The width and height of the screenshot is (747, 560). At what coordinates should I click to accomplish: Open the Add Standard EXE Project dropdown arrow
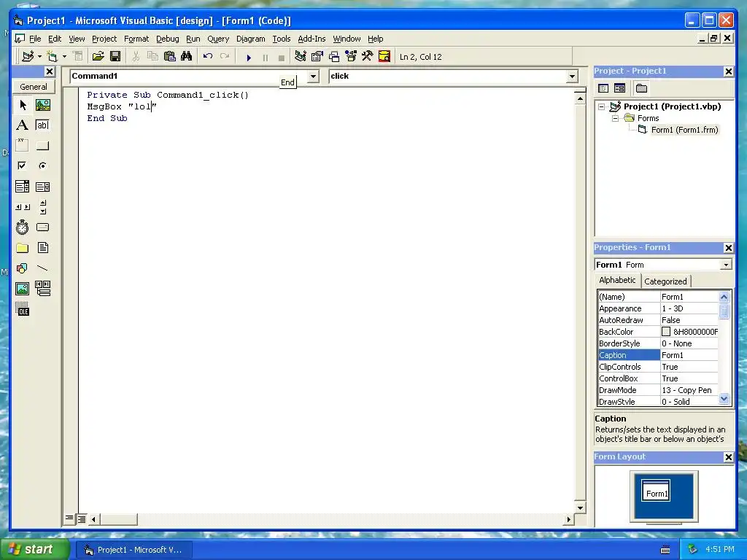coord(39,57)
